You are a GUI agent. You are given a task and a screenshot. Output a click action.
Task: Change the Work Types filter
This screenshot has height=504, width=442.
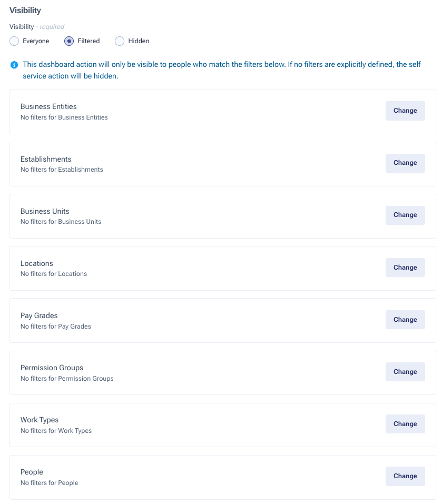(405, 424)
